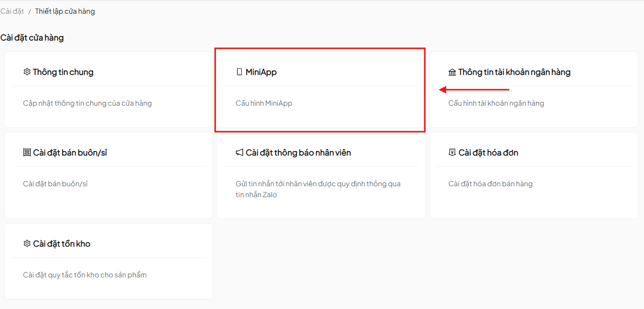Open Thông tin tài khoản ngân hàng title
This screenshot has width=644, height=309.
point(514,72)
